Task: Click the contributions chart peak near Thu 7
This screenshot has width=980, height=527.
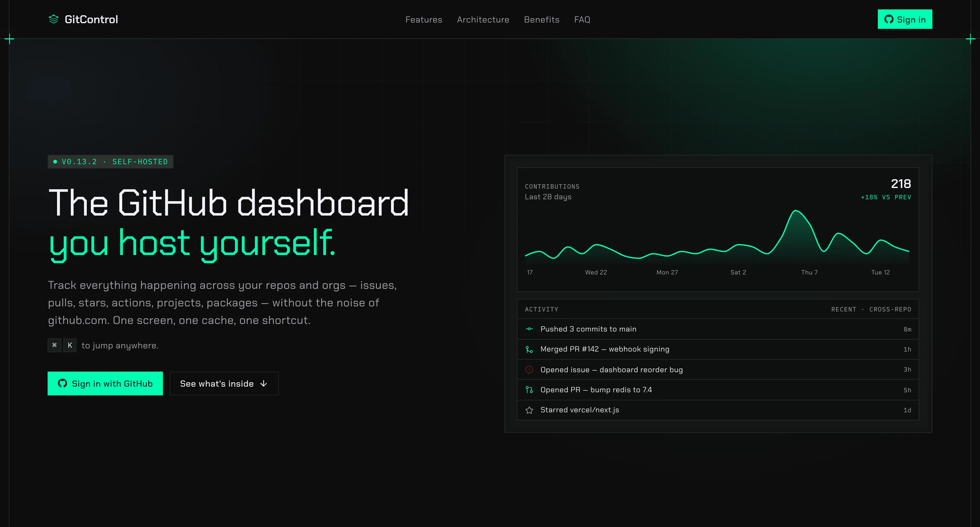Action: [795, 211]
